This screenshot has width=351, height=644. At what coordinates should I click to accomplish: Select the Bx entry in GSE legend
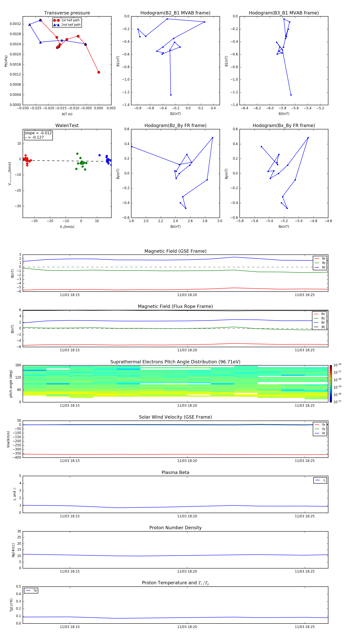(320, 259)
